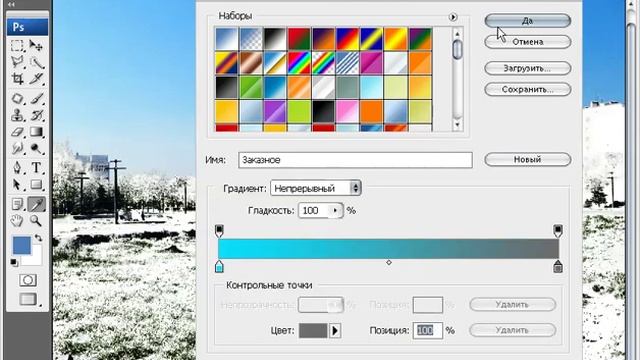640x360 pixels.
Task: Choose the black-to-white gradient preset
Action: click(x=275, y=39)
